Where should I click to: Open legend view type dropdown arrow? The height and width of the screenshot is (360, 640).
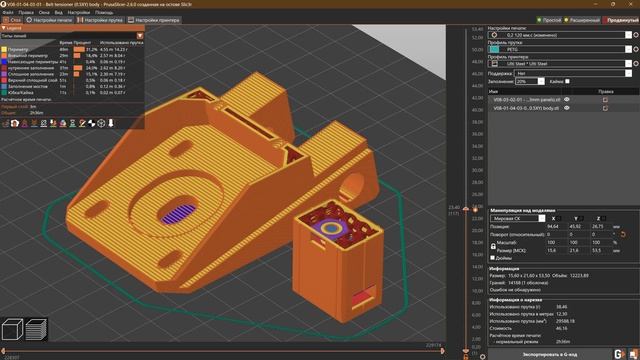(140, 36)
